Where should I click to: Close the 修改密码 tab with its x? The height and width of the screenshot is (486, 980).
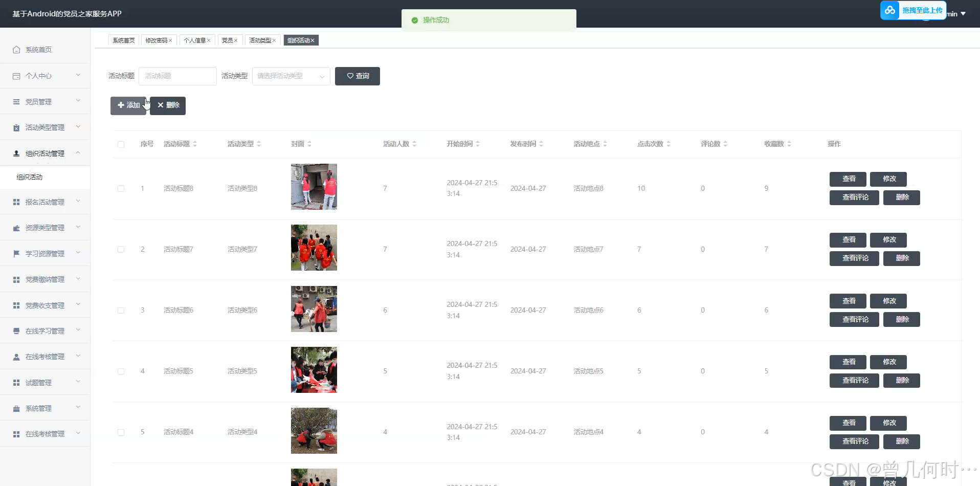[170, 40]
